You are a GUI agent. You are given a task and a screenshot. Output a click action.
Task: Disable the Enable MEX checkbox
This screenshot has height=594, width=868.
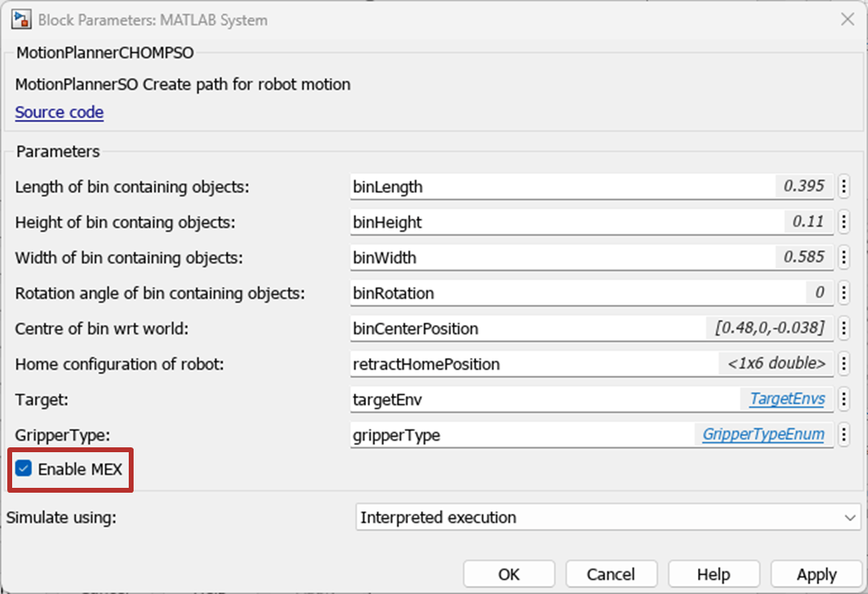point(23,469)
